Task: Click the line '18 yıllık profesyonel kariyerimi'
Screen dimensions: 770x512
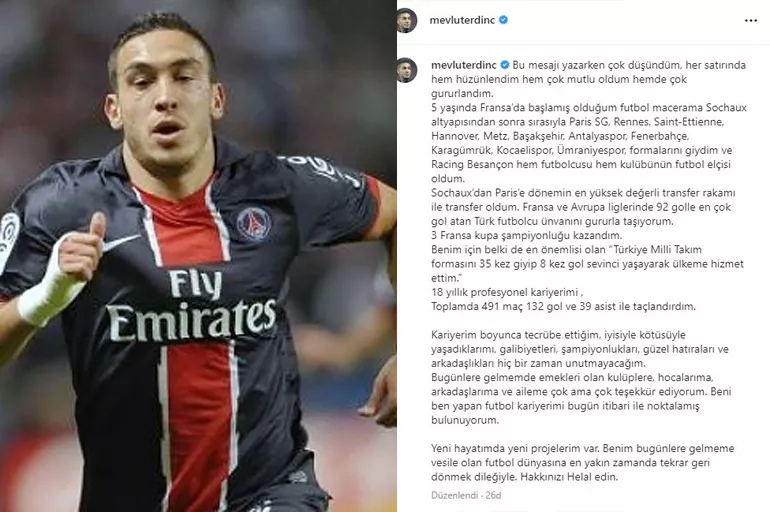Action: [507, 293]
